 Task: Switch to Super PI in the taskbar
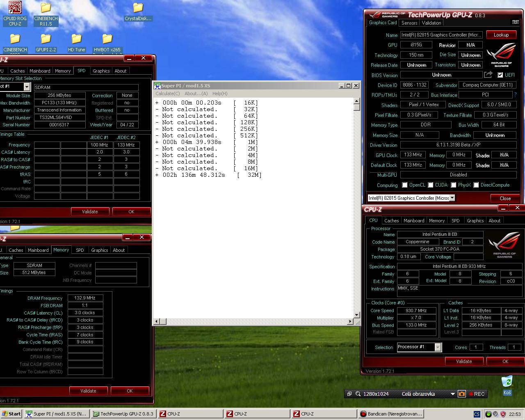point(56,414)
